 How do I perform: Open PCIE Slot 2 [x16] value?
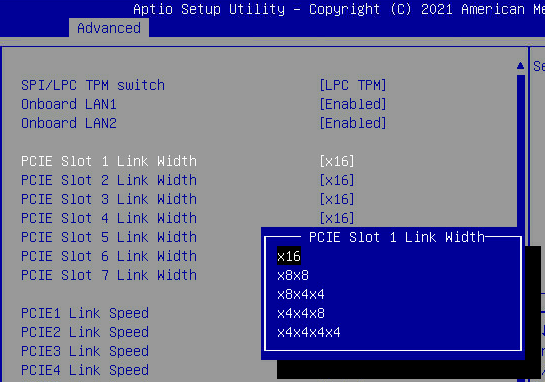337,180
